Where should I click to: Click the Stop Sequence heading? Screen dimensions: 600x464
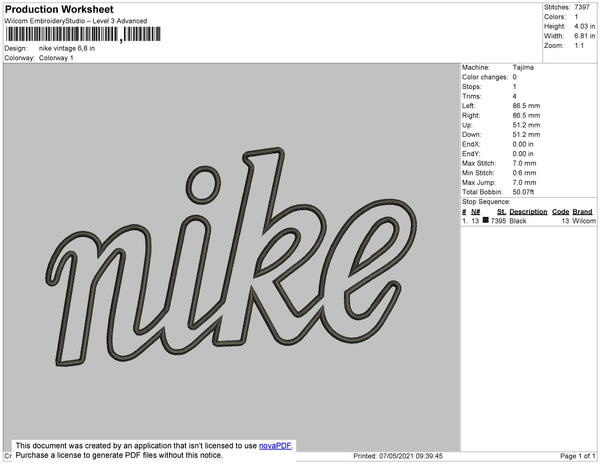click(486, 202)
